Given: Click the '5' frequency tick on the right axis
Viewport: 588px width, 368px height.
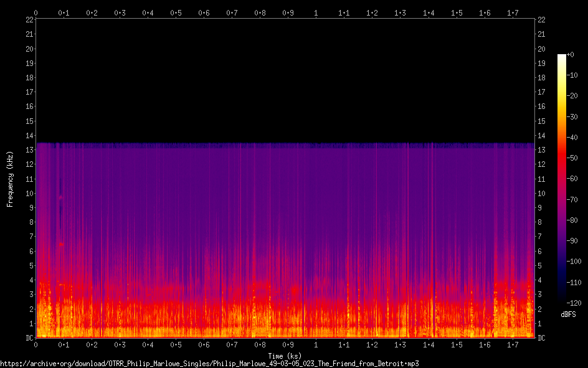Looking at the screenshot, I should [x=539, y=266].
